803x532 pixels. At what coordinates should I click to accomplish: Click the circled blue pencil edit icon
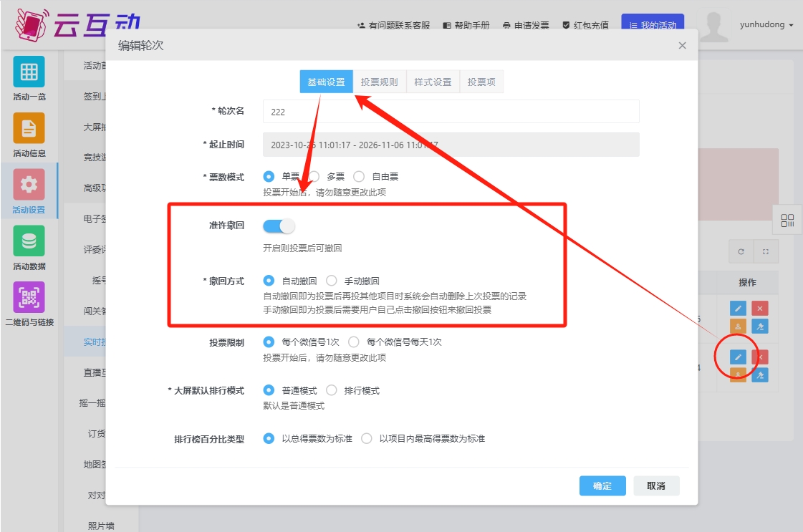[x=738, y=357]
